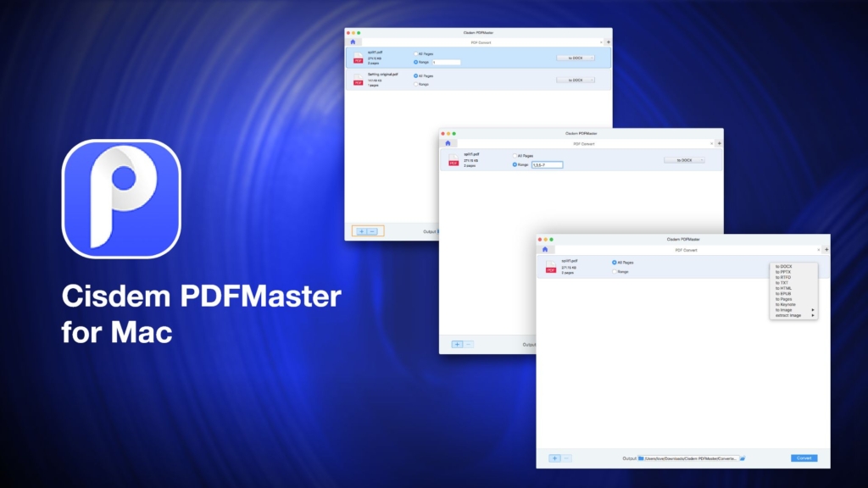Click add file plus button in the back window

click(361, 231)
